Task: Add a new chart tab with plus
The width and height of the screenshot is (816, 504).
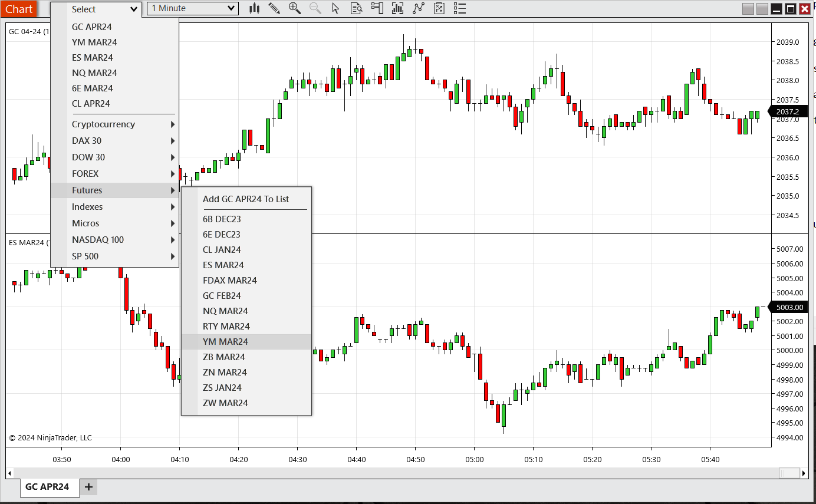Action: point(88,487)
